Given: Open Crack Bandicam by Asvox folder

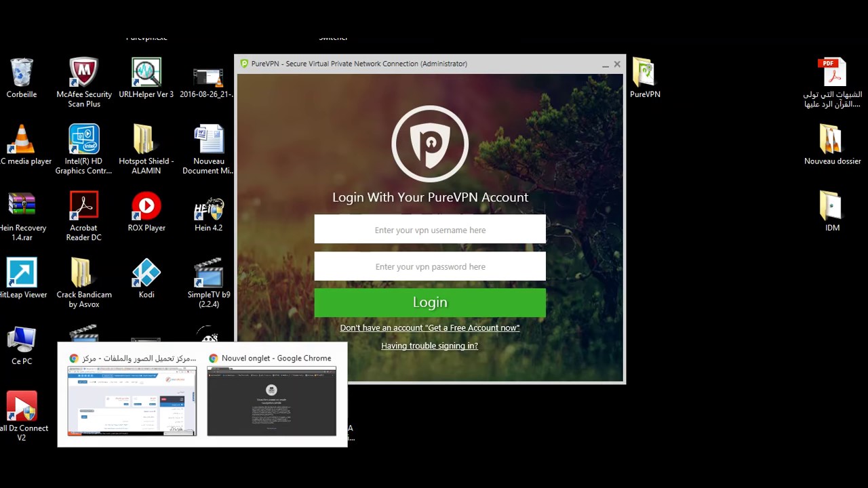Looking at the screenshot, I should point(81,272).
